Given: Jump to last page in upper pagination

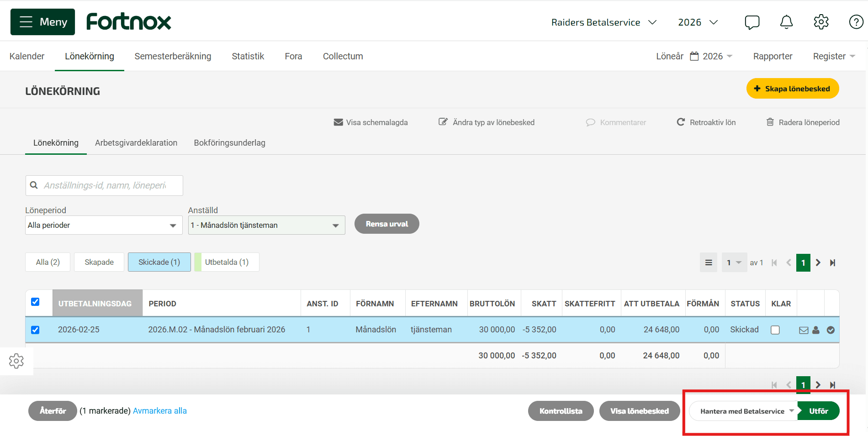Looking at the screenshot, I should click(833, 263).
